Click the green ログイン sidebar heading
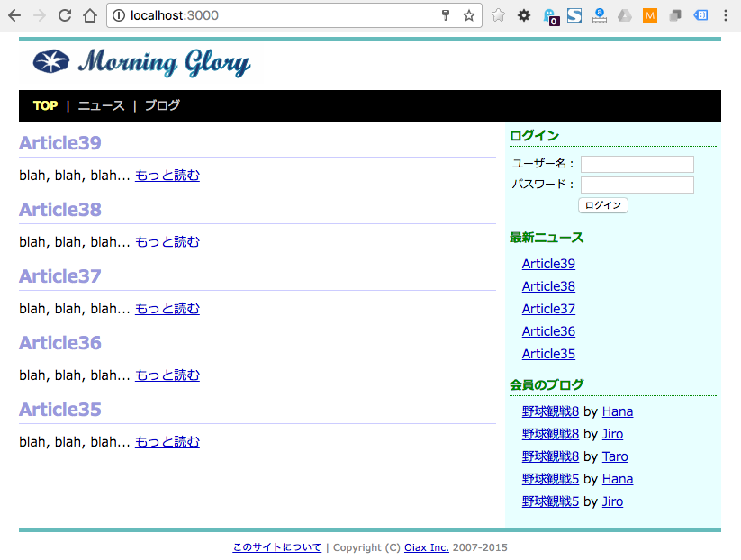 click(534, 136)
